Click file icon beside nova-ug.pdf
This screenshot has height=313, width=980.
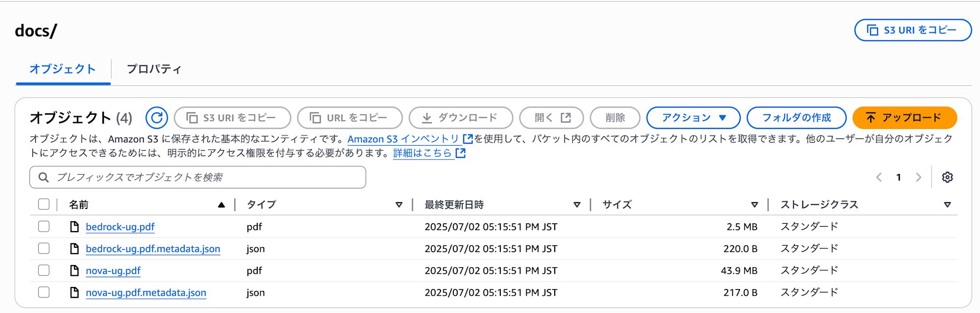(x=74, y=270)
